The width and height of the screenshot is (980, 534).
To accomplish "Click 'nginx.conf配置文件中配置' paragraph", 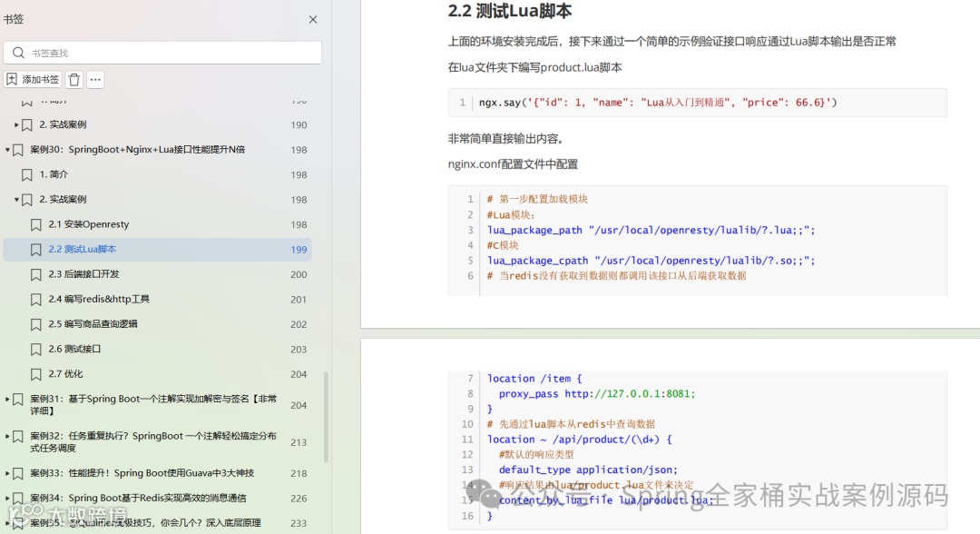I will [x=513, y=163].
